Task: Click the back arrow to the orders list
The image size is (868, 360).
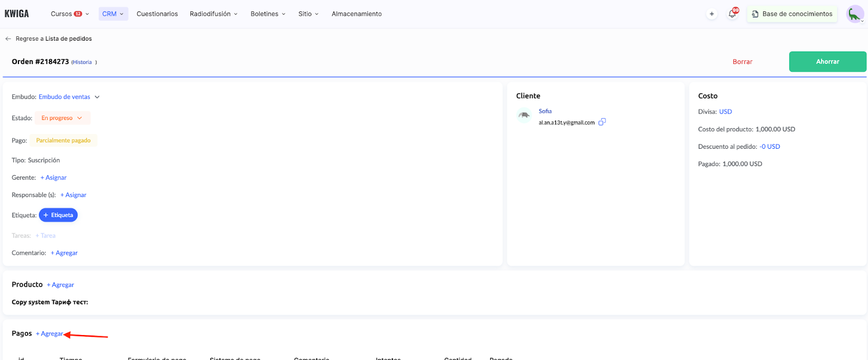Action: point(8,39)
